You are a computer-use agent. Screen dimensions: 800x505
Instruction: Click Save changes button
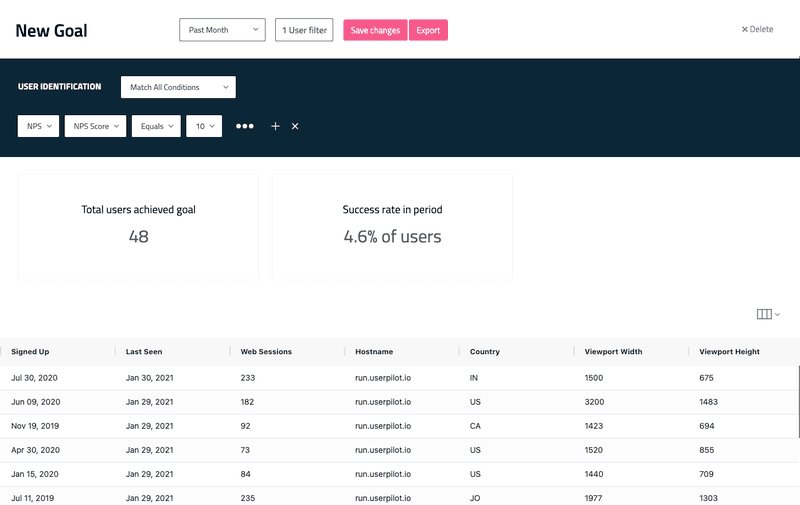click(375, 30)
